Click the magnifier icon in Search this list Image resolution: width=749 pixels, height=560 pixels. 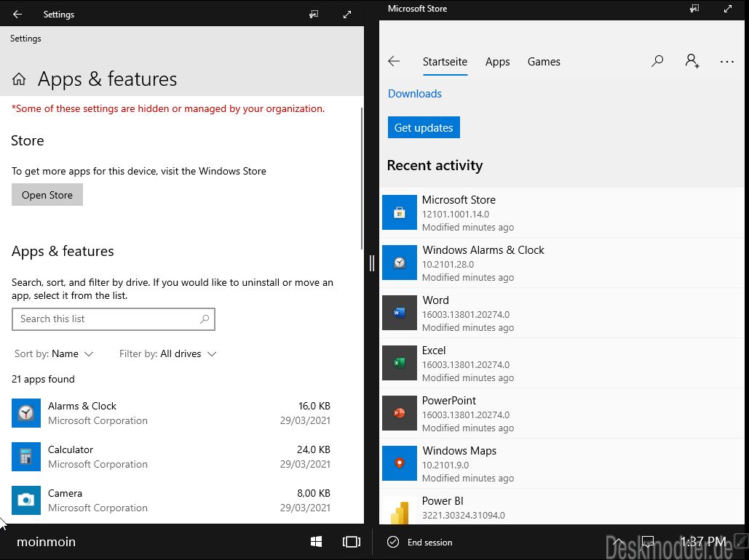coord(205,319)
